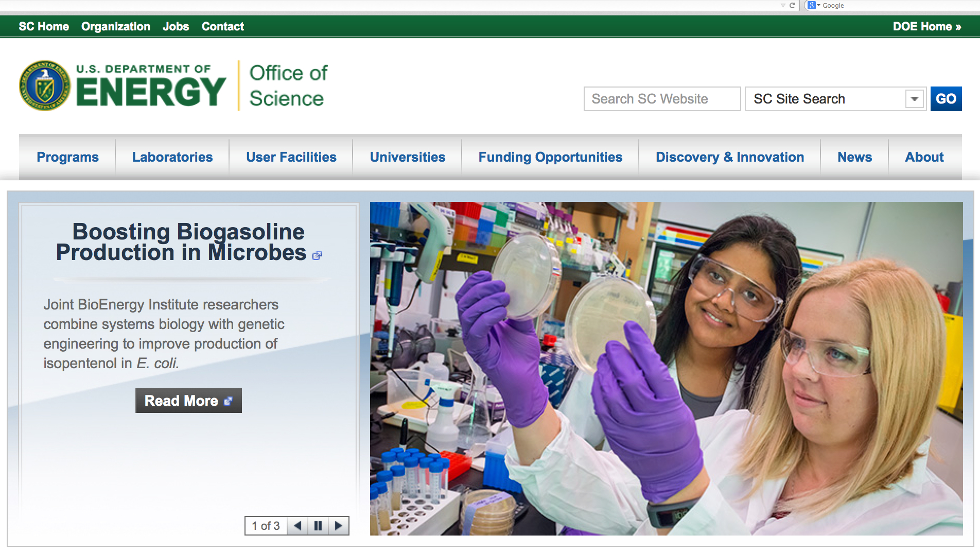This screenshot has height=552, width=980.
Task: Click the Department of Energy seal logo
Action: [x=45, y=86]
